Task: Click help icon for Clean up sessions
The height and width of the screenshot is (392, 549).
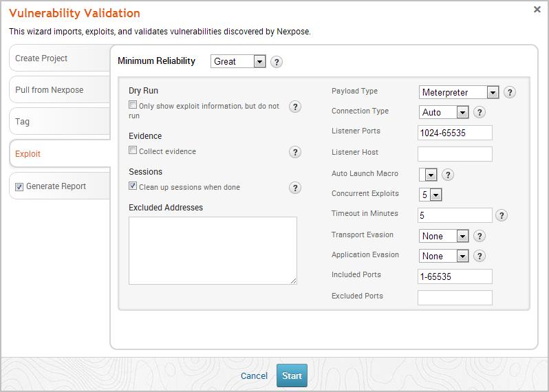Action: click(295, 188)
